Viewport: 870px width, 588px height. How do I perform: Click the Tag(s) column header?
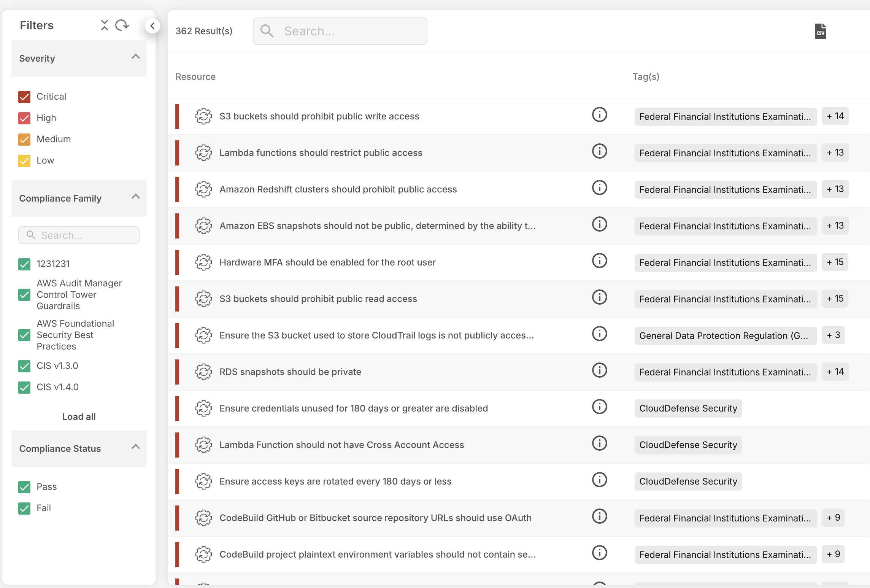646,77
